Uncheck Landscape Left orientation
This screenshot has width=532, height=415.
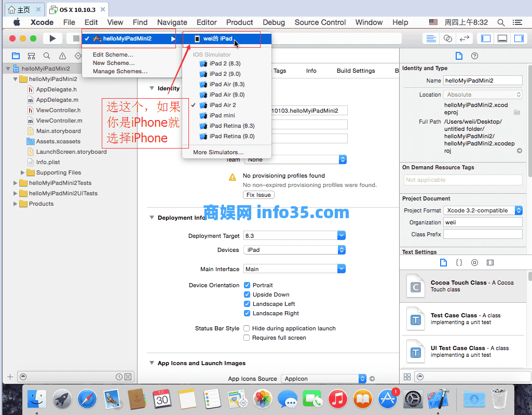pyautogui.click(x=247, y=304)
